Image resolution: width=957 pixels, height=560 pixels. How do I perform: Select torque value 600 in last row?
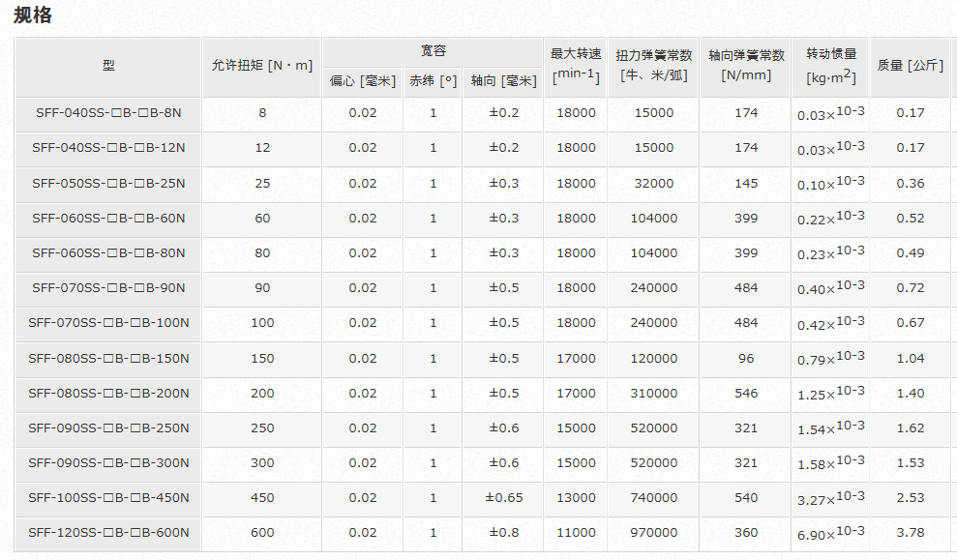(x=262, y=533)
